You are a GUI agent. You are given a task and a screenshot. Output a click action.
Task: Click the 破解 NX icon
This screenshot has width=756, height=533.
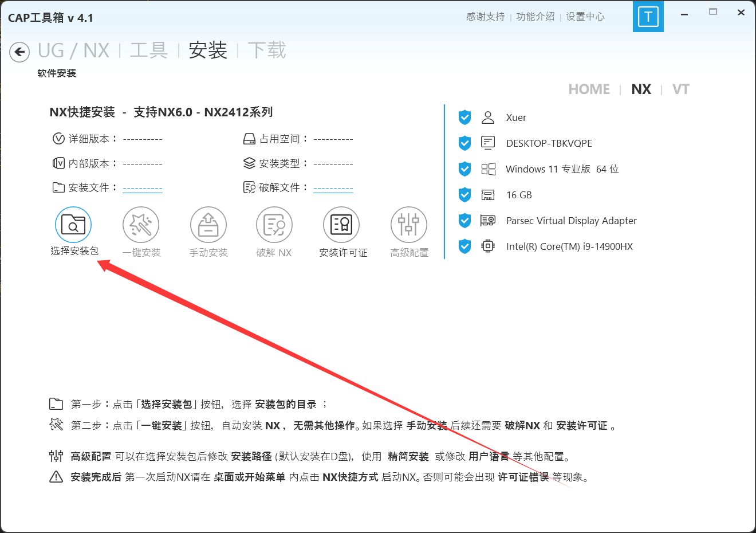[x=274, y=225]
